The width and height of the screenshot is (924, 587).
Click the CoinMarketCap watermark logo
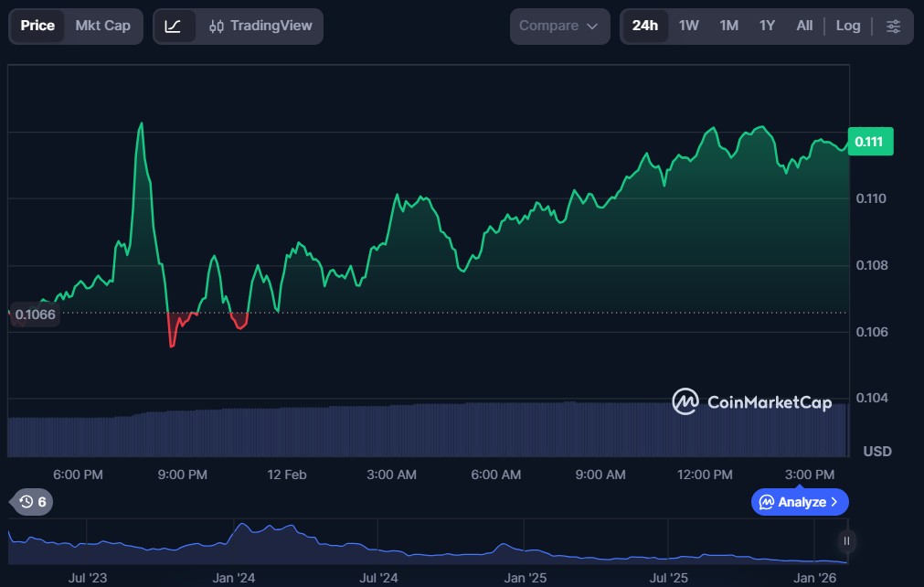(751, 401)
